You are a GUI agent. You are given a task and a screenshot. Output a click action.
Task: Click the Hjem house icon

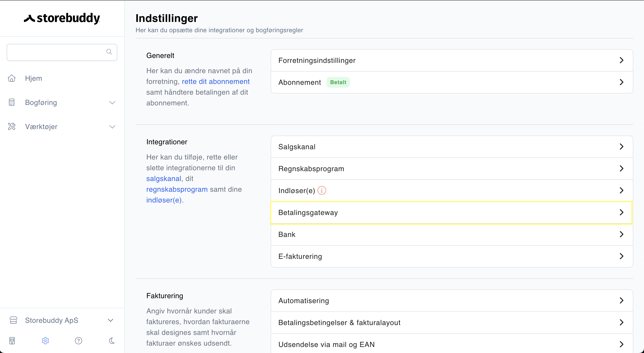pyautogui.click(x=11, y=78)
